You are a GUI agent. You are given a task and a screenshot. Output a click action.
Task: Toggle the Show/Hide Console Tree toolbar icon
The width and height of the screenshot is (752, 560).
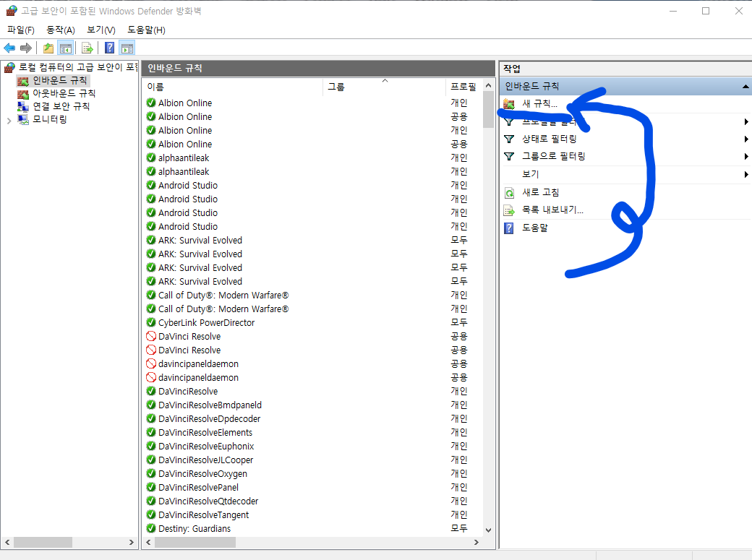coord(66,48)
